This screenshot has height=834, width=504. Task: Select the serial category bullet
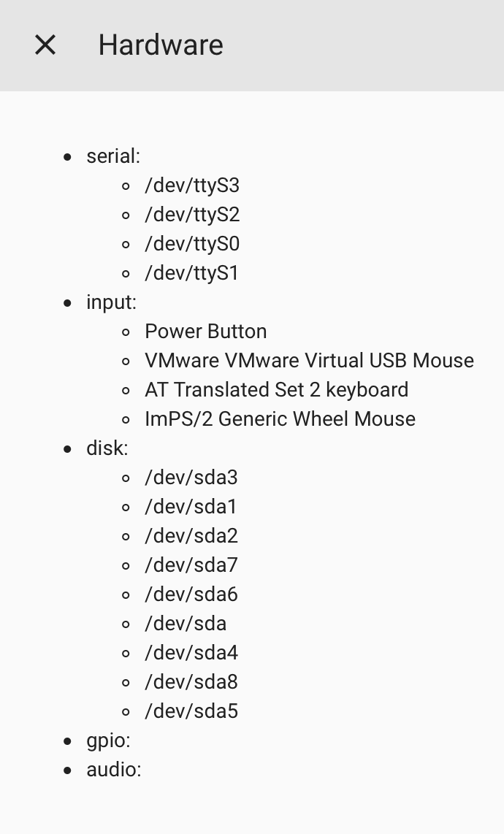tap(113, 156)
